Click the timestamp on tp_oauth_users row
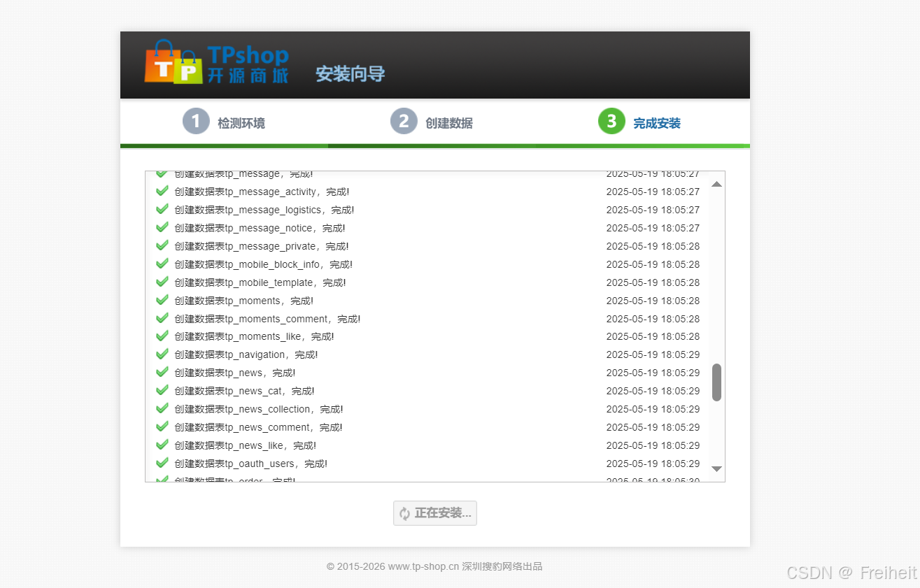 tap(653, 464)
